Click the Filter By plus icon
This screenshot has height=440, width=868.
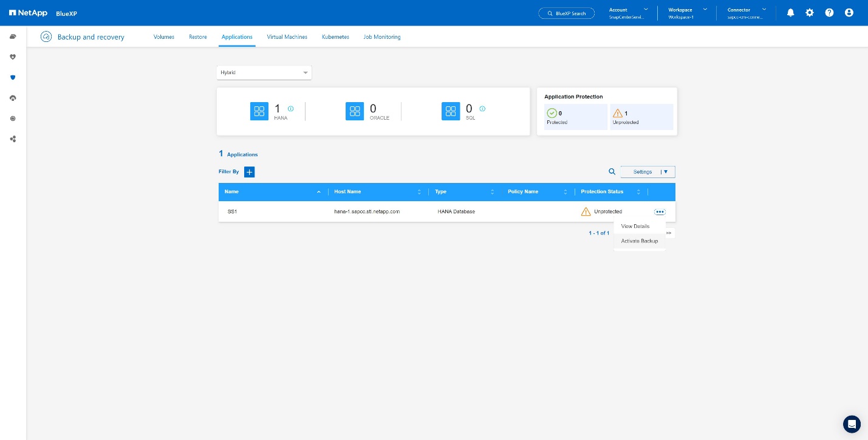click(x=249, y=172)
